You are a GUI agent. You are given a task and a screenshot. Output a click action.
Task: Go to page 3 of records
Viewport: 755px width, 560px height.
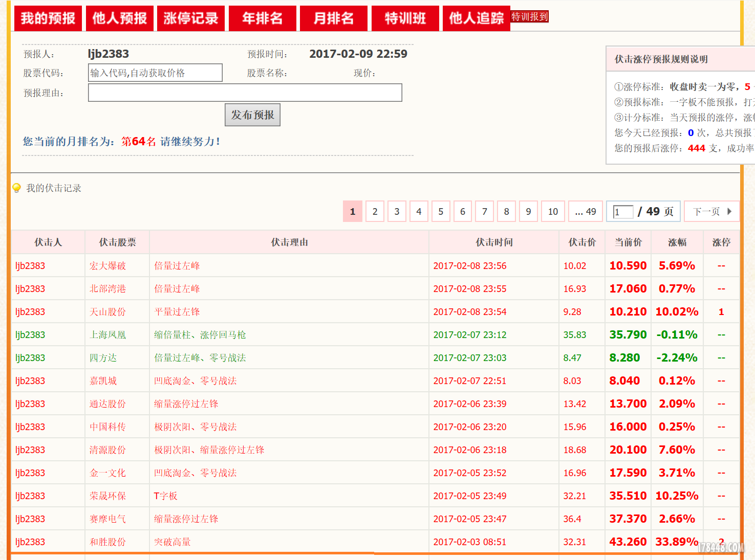click(x=397, y=211)
